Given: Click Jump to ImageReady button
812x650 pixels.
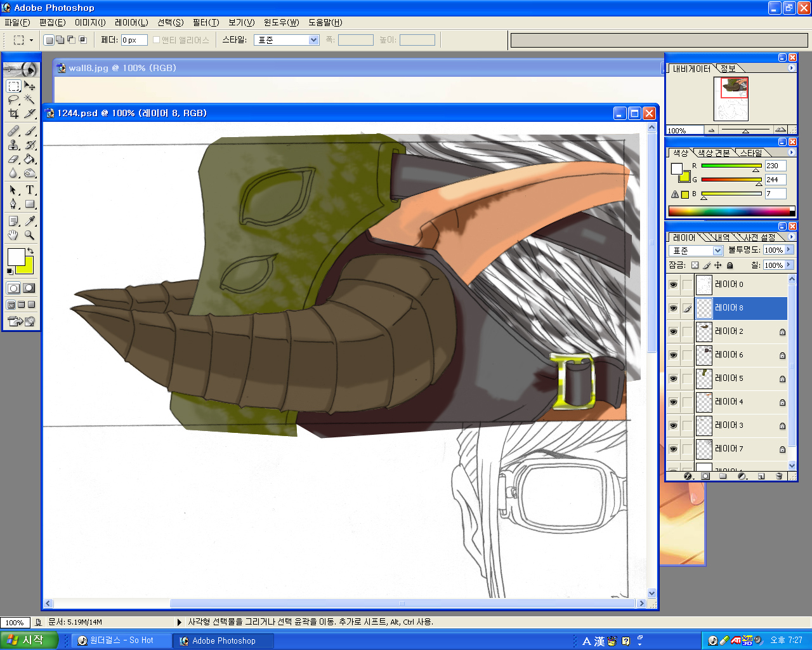Looking at the screenshot, I should (21, 321).
